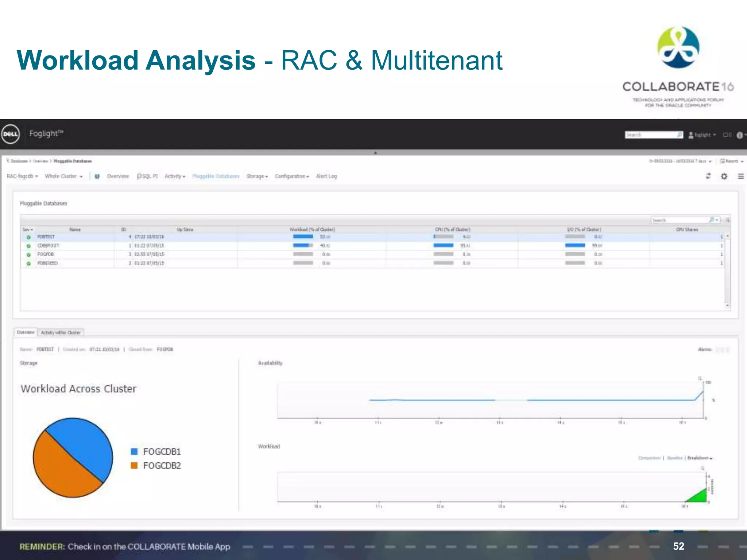
Task: Go to the Overview page
Action: [x=118, y=176]
